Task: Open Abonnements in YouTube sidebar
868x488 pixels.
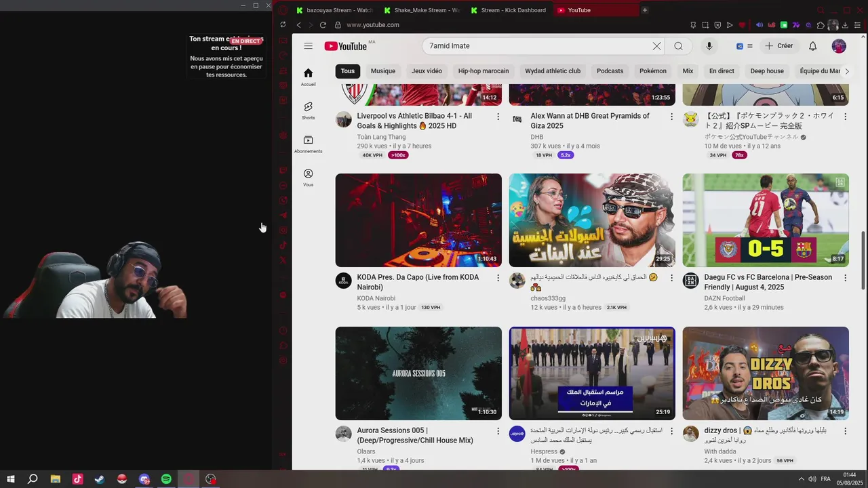Action: (309, 144)
